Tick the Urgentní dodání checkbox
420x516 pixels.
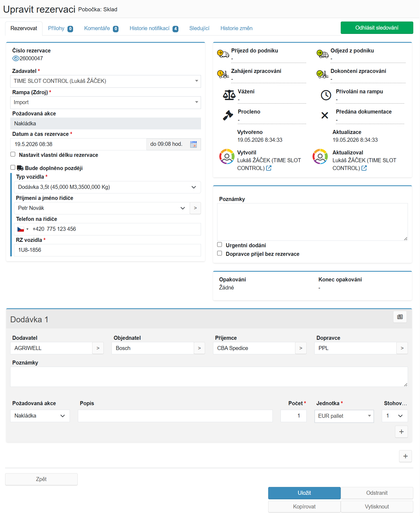(220, 245)
